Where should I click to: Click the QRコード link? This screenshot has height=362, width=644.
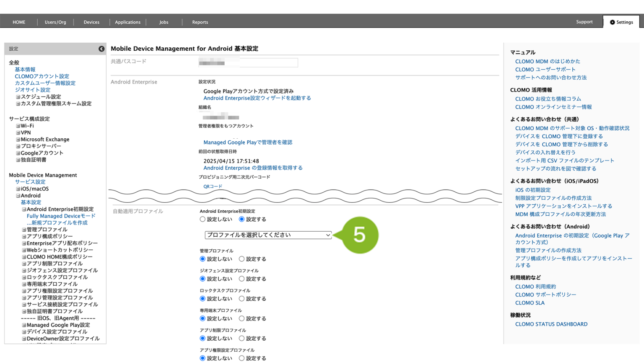coord(213,186)
